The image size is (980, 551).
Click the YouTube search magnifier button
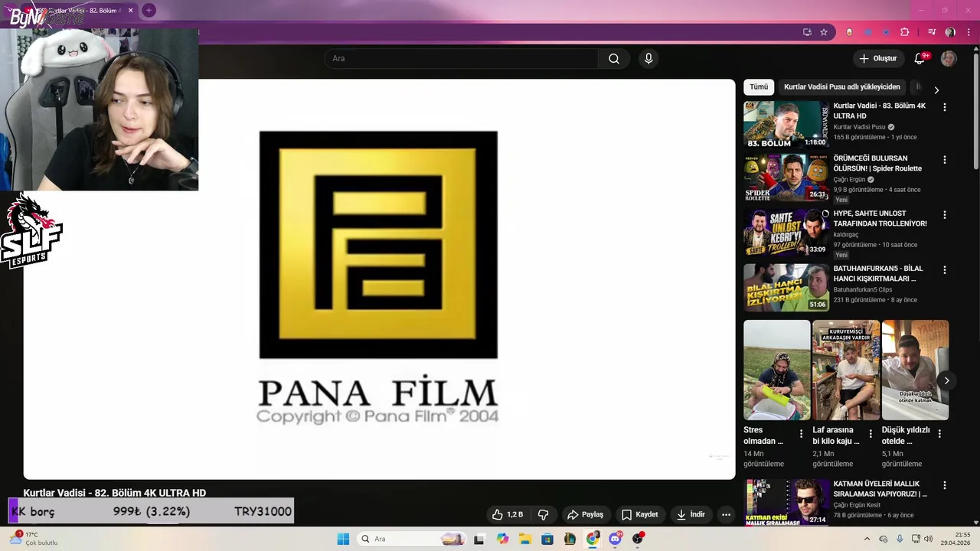[614, 59]
